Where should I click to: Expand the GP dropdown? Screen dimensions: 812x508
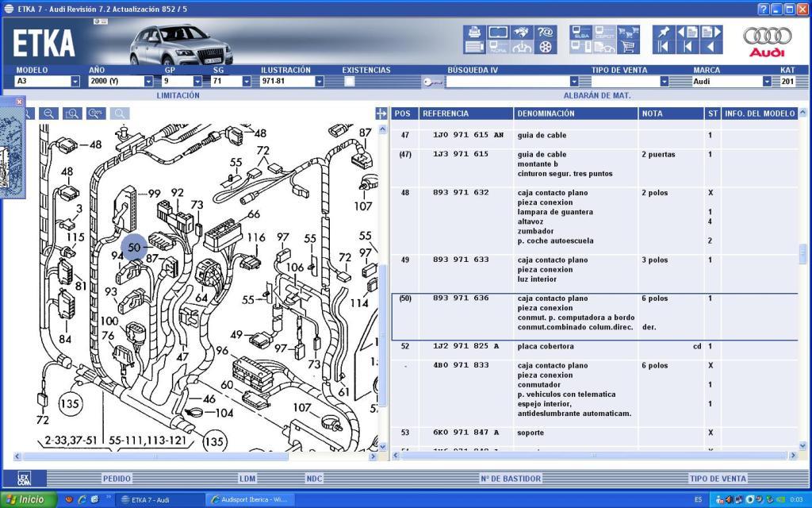click(x=197, y=82)
